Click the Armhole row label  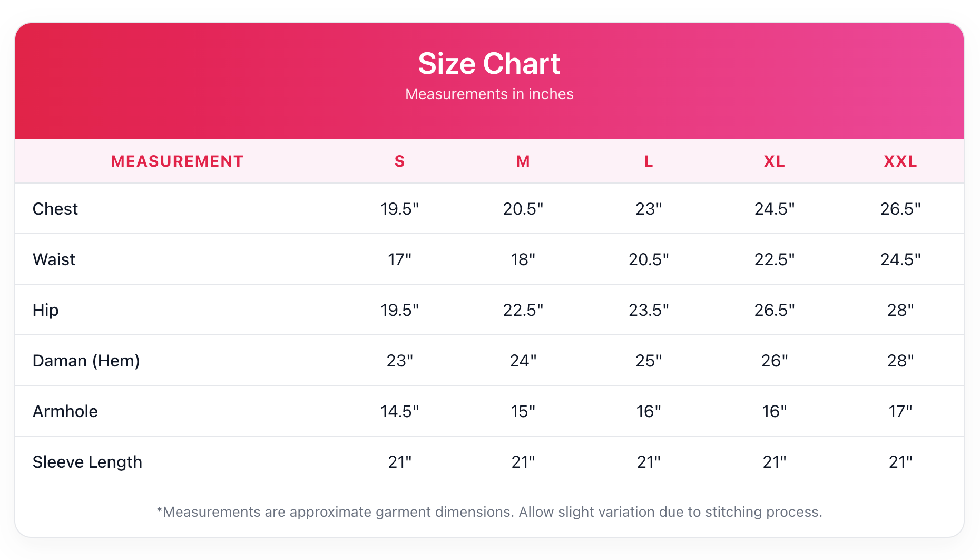tap(65, 411)
